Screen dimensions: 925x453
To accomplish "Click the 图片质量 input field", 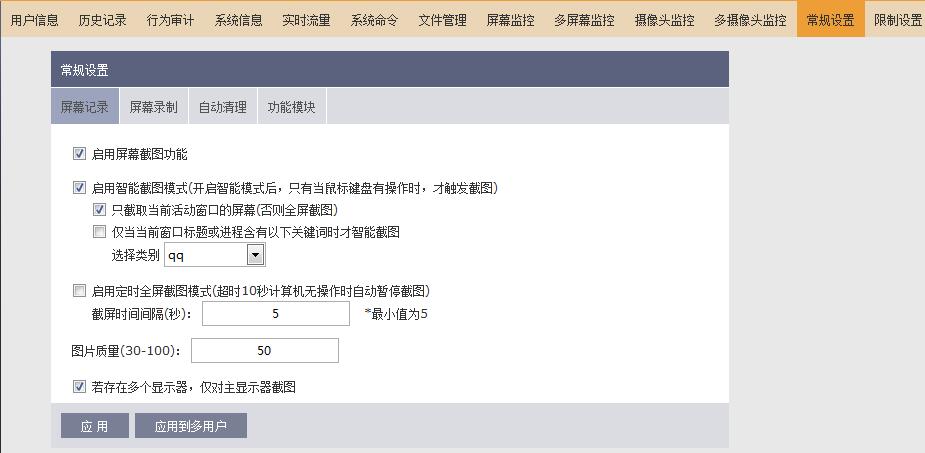I will [264, 351].
